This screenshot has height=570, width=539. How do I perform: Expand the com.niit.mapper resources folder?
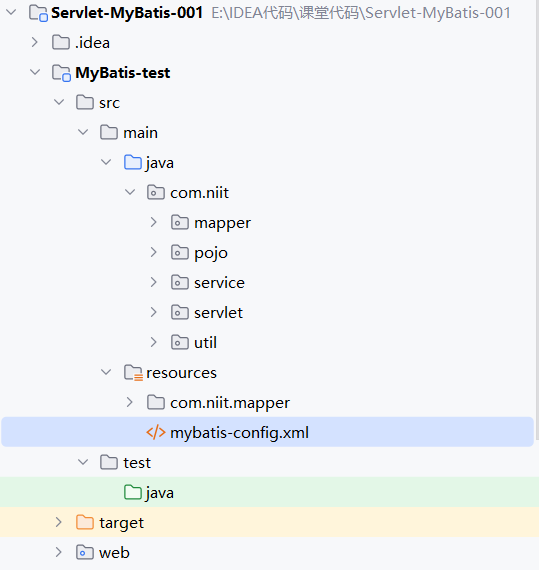(x=129, y=402)
